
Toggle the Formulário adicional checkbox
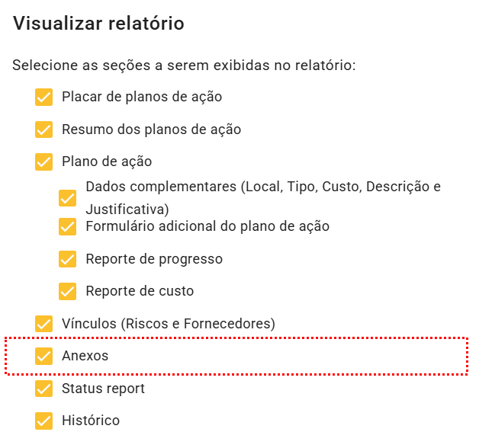[x=68, y=226]
